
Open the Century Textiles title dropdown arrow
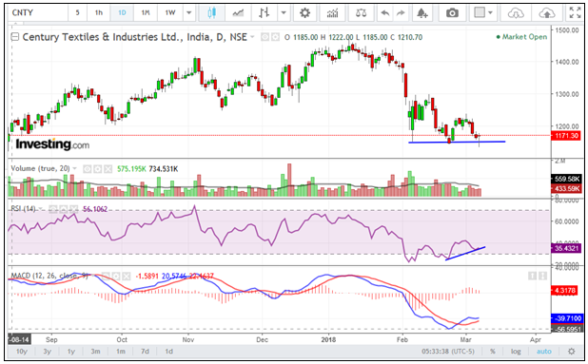(x=252, y=37)
